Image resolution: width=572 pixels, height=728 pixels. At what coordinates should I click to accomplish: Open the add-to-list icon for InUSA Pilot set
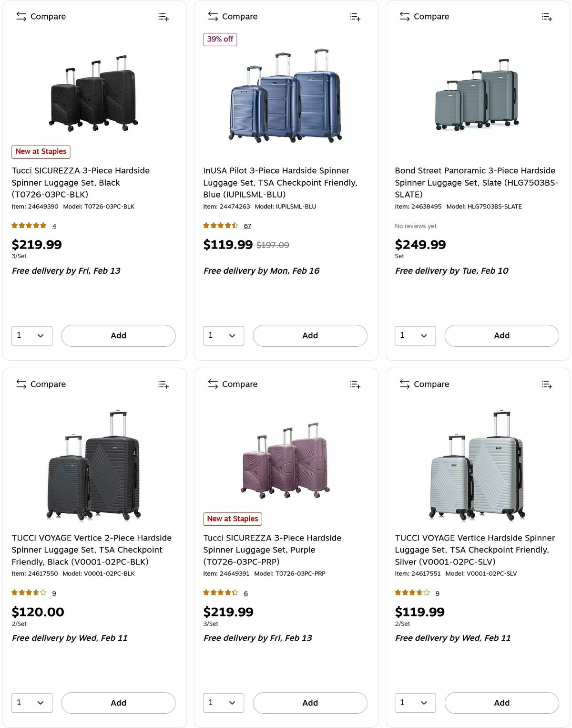pos(355,17)
